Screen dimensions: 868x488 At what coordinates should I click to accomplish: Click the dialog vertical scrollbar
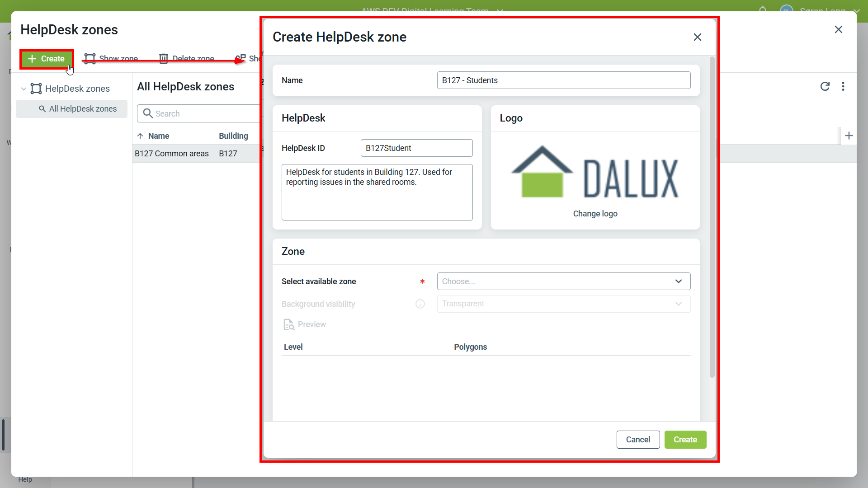pos(712,217)
